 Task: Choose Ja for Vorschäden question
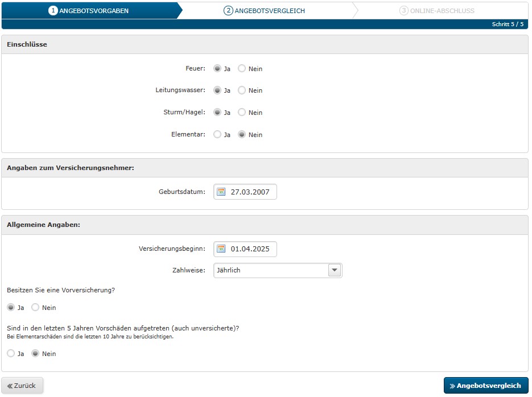coord(11,354)
